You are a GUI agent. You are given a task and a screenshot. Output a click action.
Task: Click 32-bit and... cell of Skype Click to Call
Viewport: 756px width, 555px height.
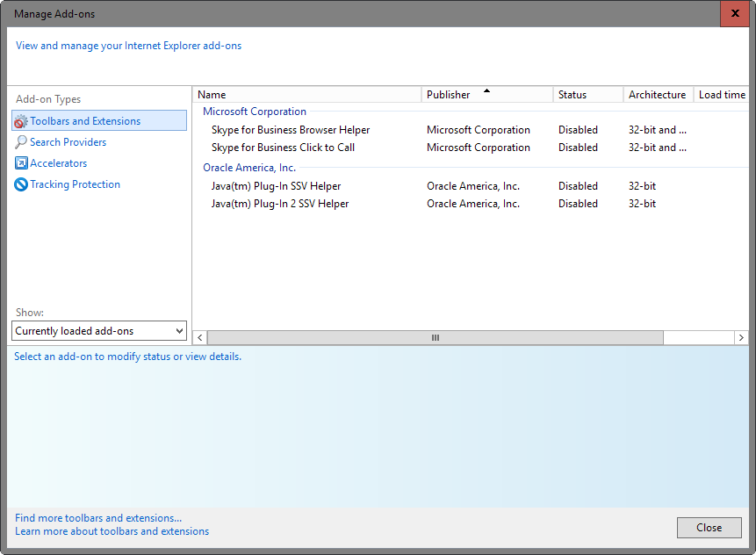[x=657, y=148]
